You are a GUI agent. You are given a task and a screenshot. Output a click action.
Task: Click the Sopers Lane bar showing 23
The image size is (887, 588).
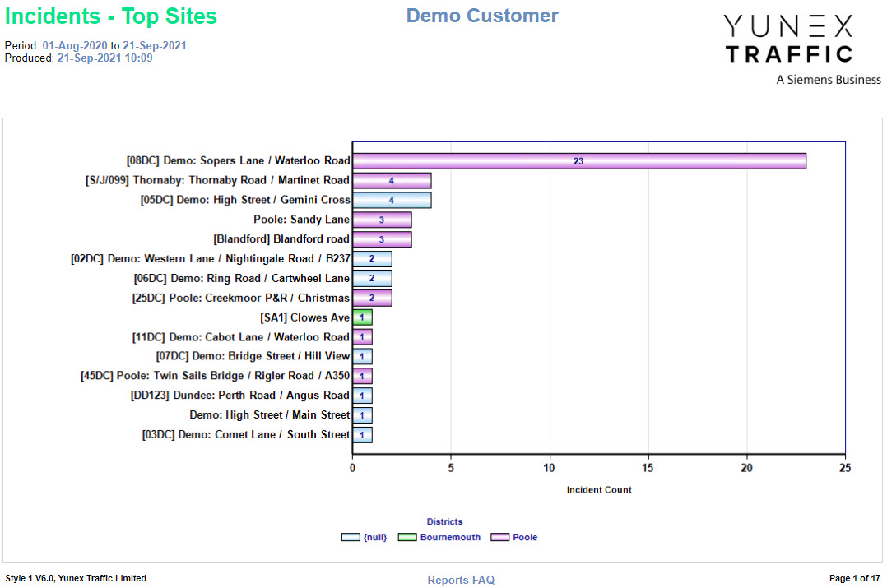pyautogui.click(x=579, y=161)
